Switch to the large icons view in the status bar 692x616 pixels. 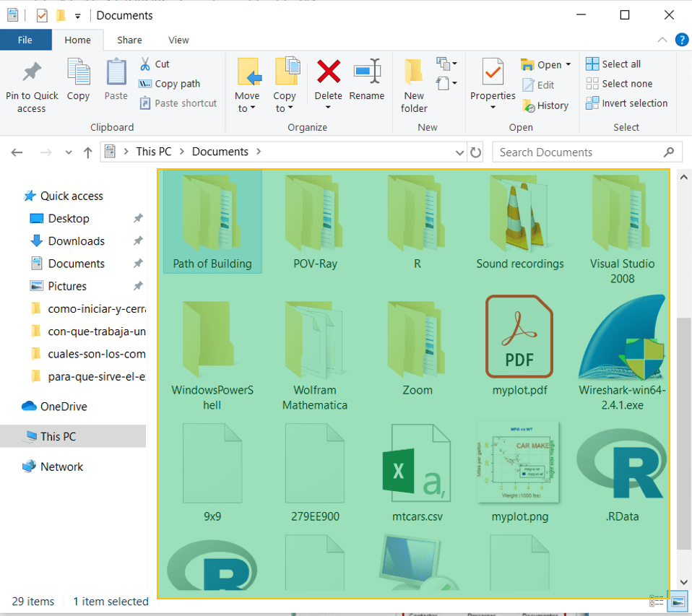click(678, 601)
